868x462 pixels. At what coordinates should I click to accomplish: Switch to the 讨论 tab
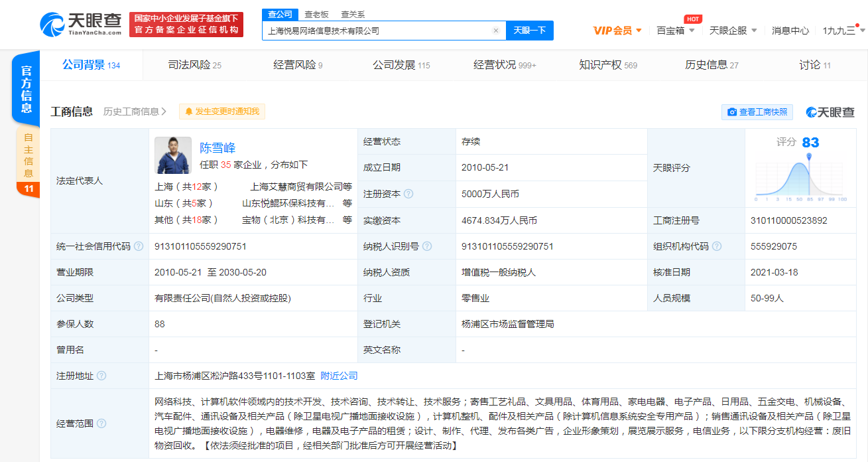(815, 65)
